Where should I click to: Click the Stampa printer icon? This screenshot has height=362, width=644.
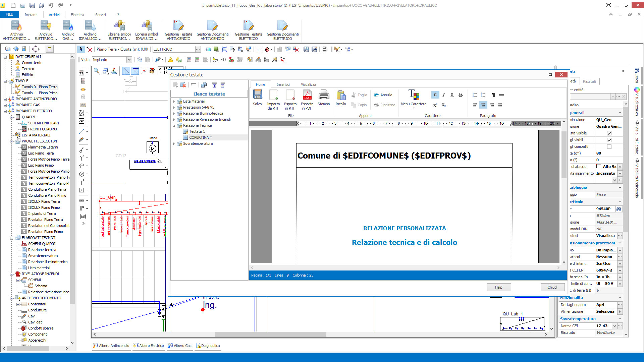tap(324, 98)
